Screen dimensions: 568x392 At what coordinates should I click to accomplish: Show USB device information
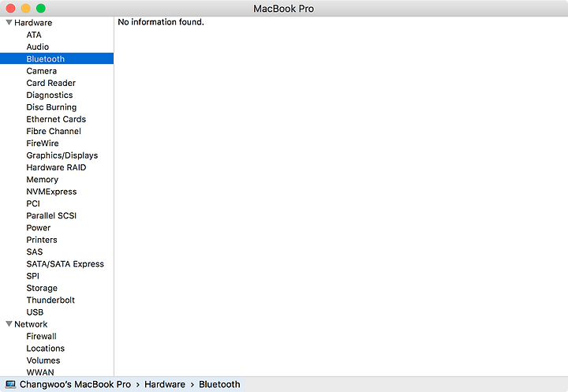click(35, 312)
